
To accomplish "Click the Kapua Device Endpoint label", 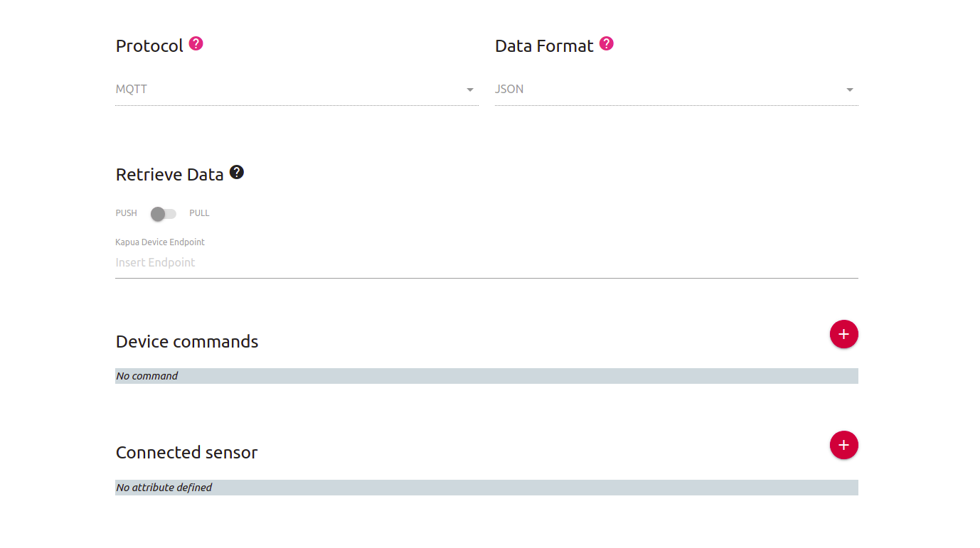I will (x=160, y=242).
